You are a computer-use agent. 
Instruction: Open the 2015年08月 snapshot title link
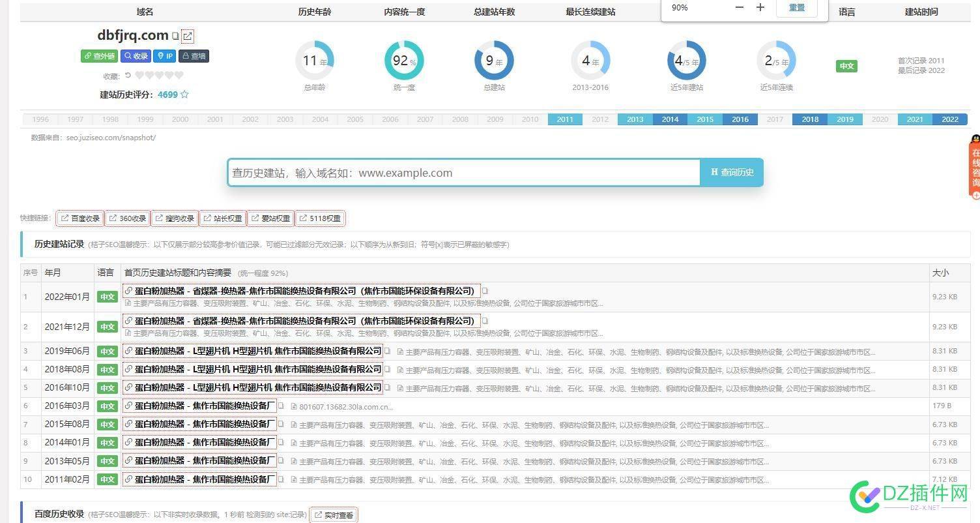pyautogui.click(x=199, y=424)
